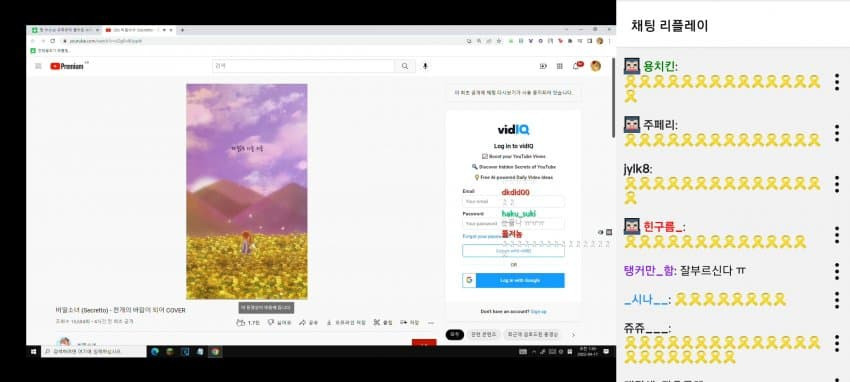Open the options menu for 주페리's chat message
Screen dimensions: 850x382
pyautogui.click(x=837, y=133)
